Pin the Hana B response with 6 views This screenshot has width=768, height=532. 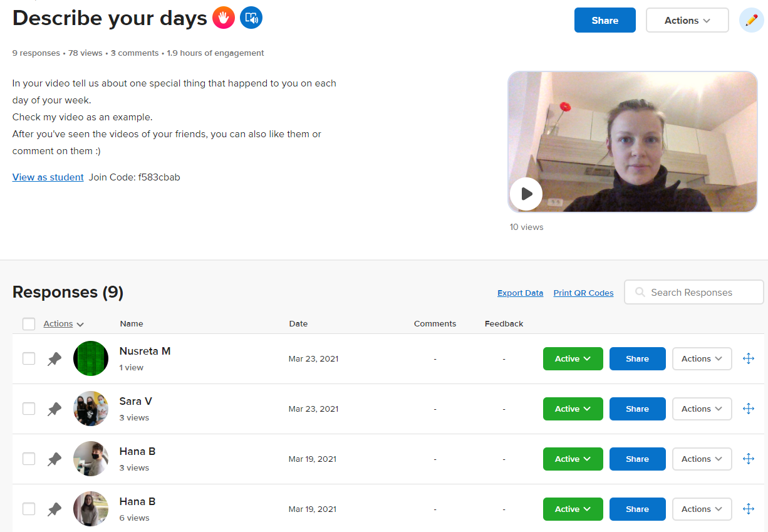[x=54, y=509]
